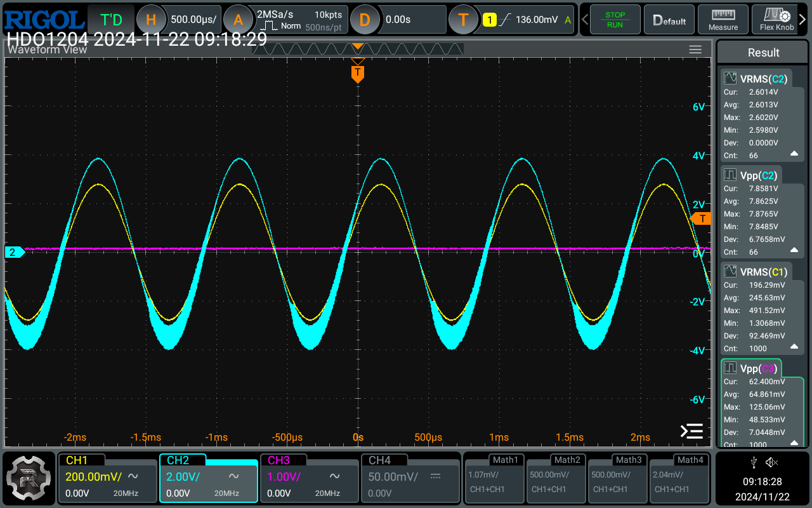Viewport: 812px width, 508px height.
Task: Select the VRMS(C2) result header
Action: coord(756,79)
